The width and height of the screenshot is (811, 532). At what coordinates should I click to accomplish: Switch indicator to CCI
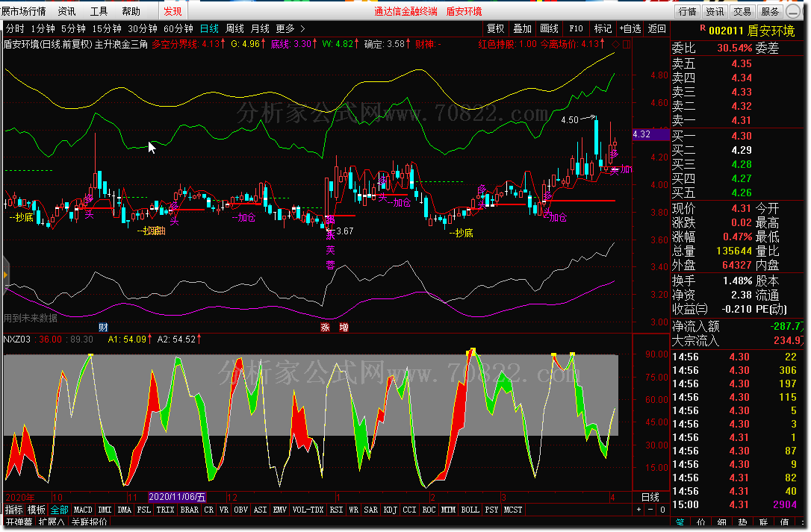tap(409, 510)
